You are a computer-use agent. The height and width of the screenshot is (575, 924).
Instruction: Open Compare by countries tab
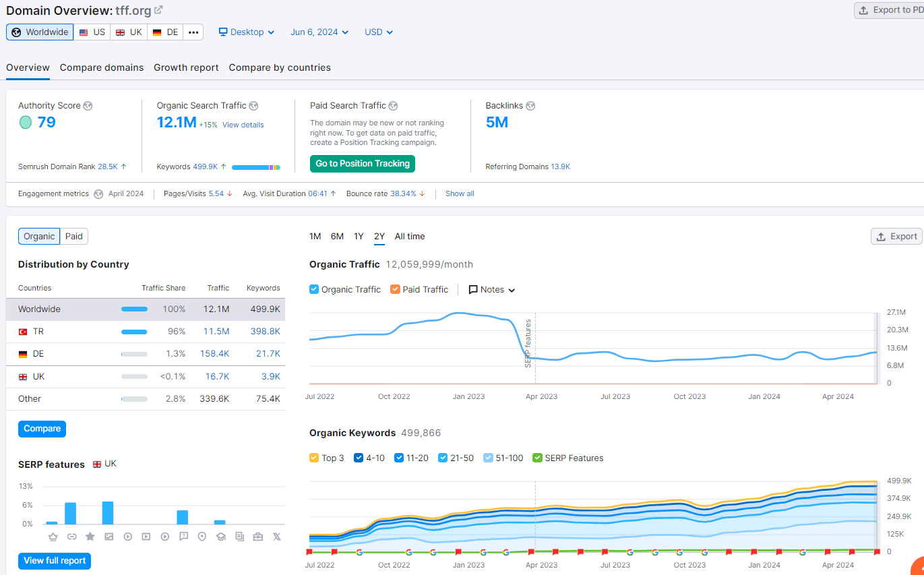click(280, 67)
